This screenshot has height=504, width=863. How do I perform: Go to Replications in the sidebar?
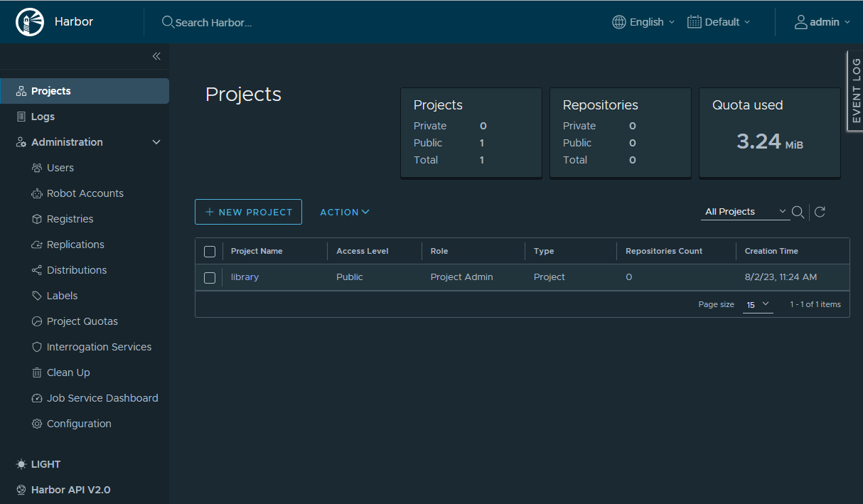pos(75,245)
